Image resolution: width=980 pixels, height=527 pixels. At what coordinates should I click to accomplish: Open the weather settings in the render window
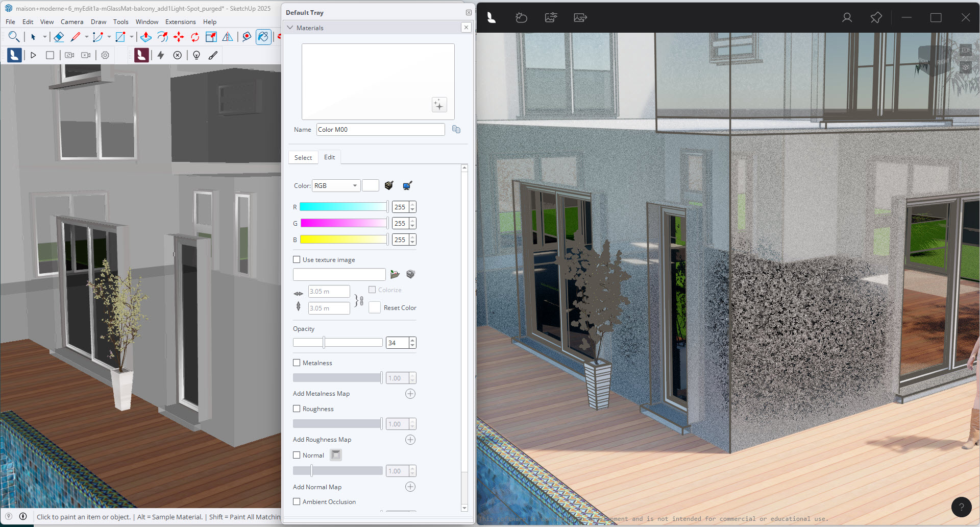pyautogui.click(x=521, y=17)
